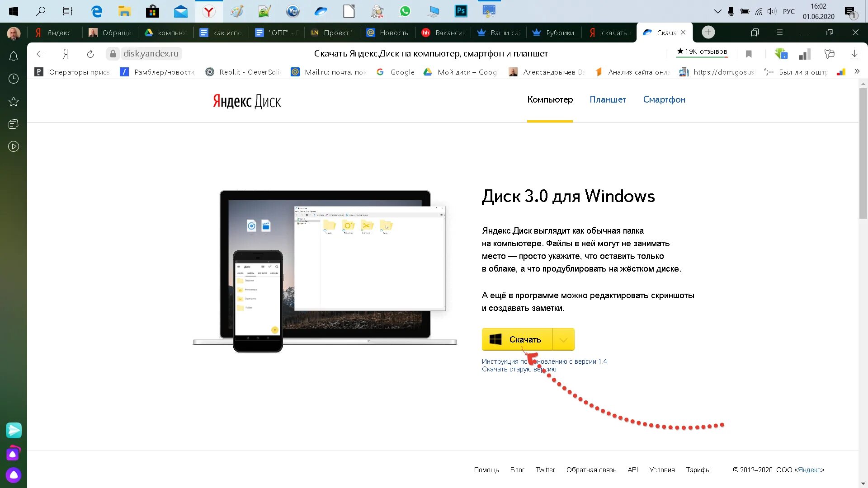Open Yandex Browser taskbar icon
Image resolution: width=868 pixels, height=488 pixels.
pos(209,11)
